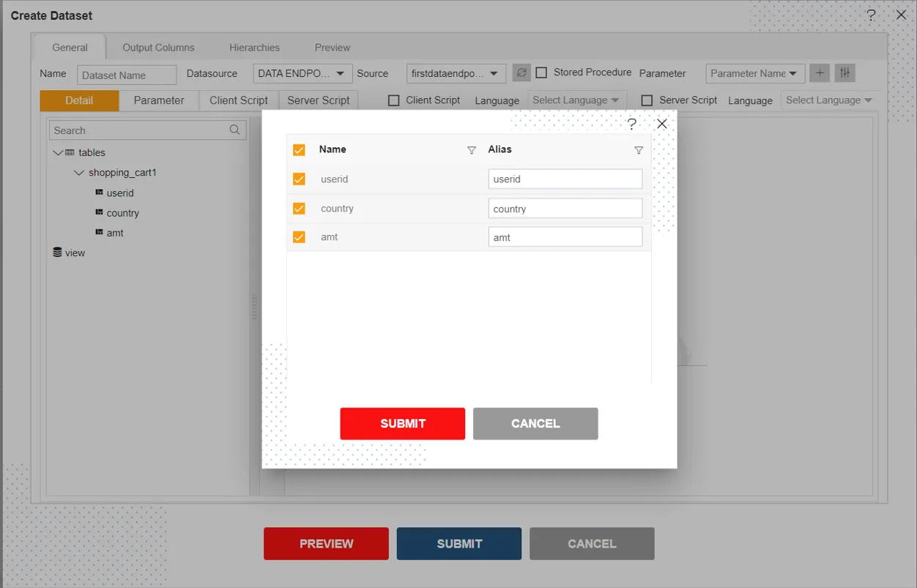Click the tables grid icon in tree
Image resolution: width=917 pixels, height=588 pixels.
70,152
